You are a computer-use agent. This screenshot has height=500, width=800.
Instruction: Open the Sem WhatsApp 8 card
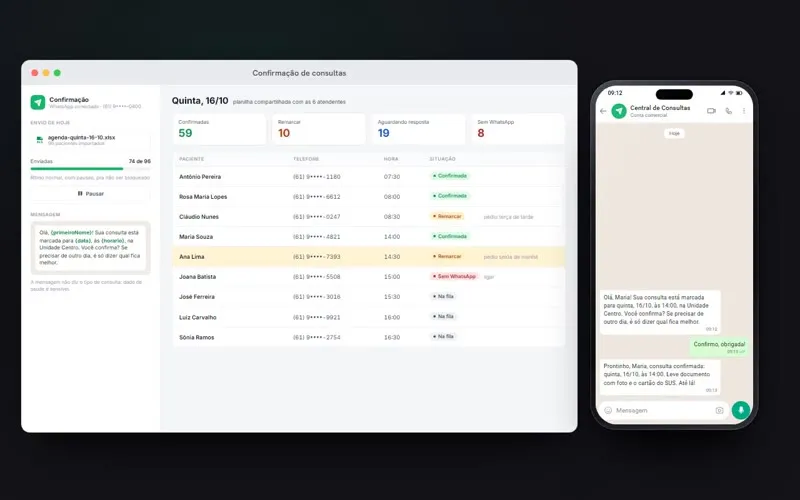click(x=518, y=129)
